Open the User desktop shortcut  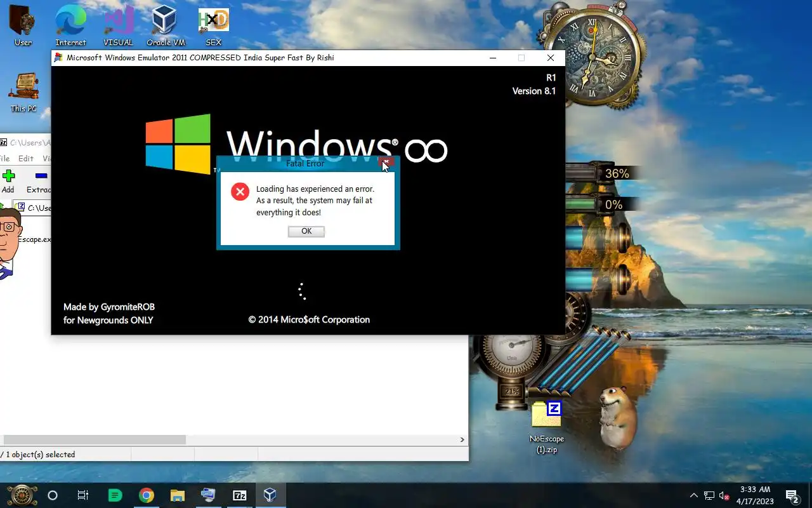pos(23,26)
